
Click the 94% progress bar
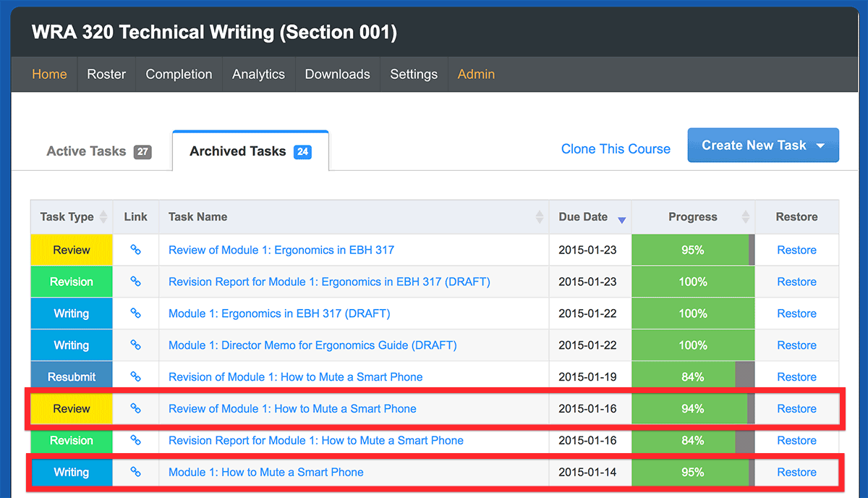tap(693, 409)
